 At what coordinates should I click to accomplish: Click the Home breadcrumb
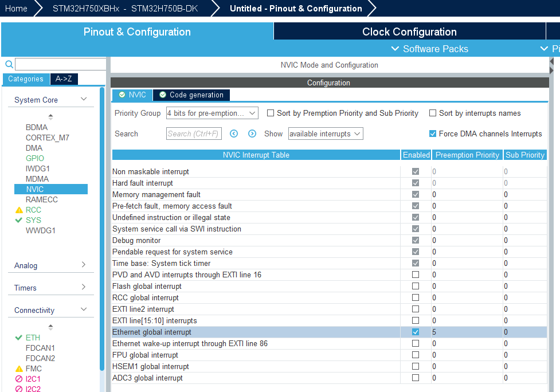[16, 8]
